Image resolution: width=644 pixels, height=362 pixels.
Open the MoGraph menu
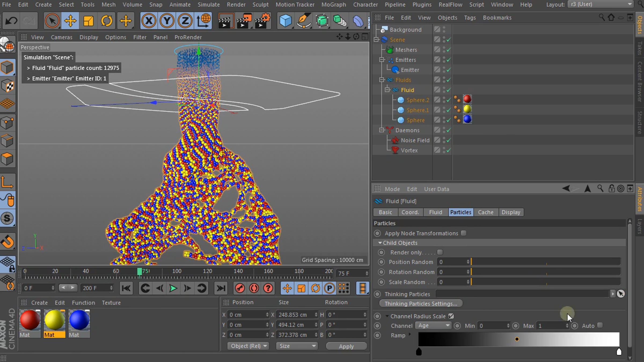334,5
